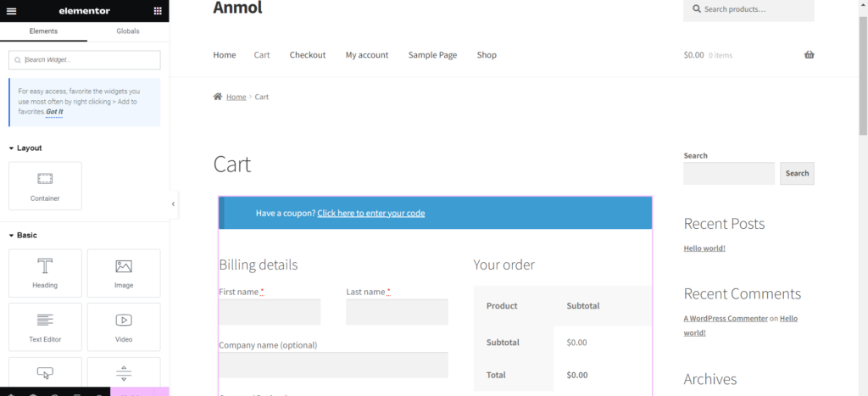
Task: Click the $0.00 0 items cart total
Action: [x=708, y=55]
